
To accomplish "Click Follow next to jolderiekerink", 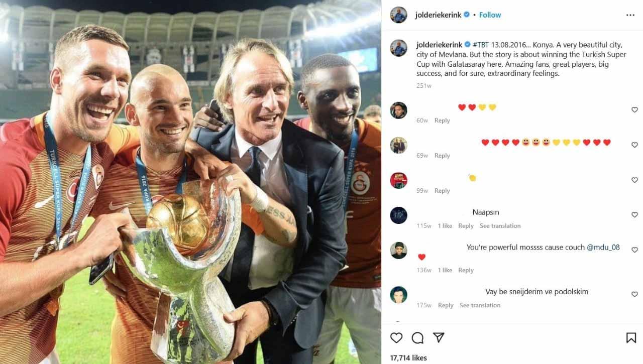I will coord(490,15).
